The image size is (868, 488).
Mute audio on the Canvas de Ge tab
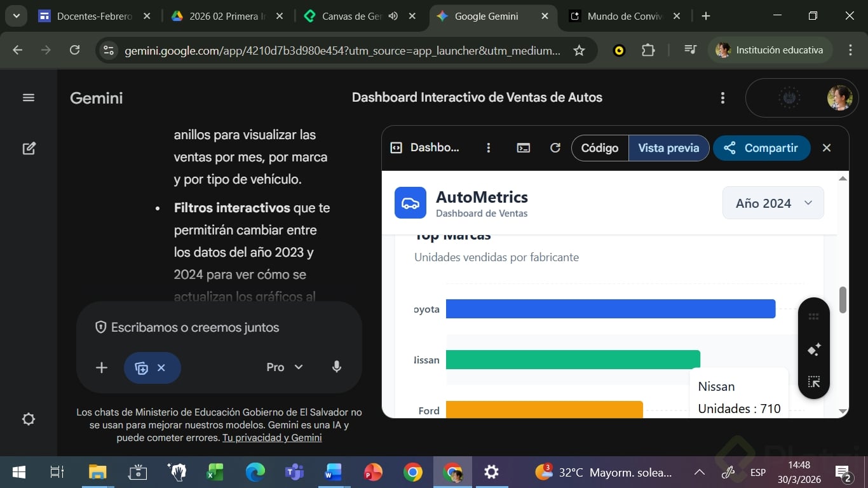[393, 17]
